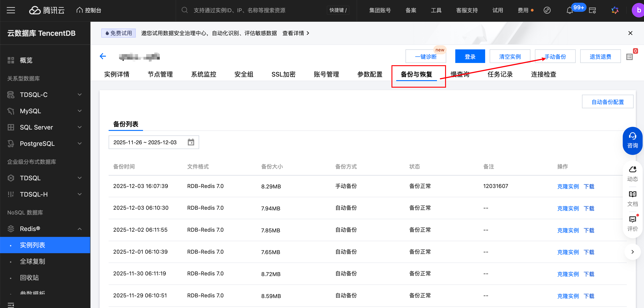Click the calendar icon in date range
Image resolution: width=644 pixels, height=308 pixels.
click(x=191, y=142)
